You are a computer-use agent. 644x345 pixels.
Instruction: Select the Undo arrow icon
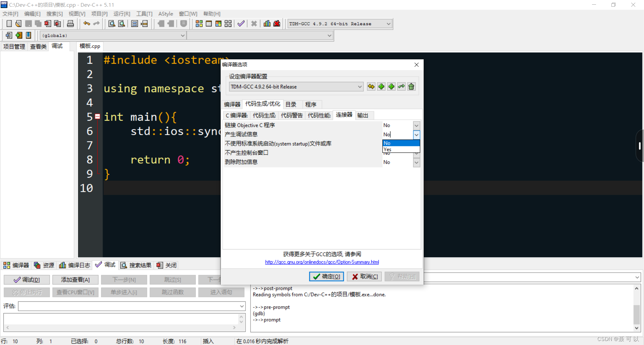coord(86,23)
